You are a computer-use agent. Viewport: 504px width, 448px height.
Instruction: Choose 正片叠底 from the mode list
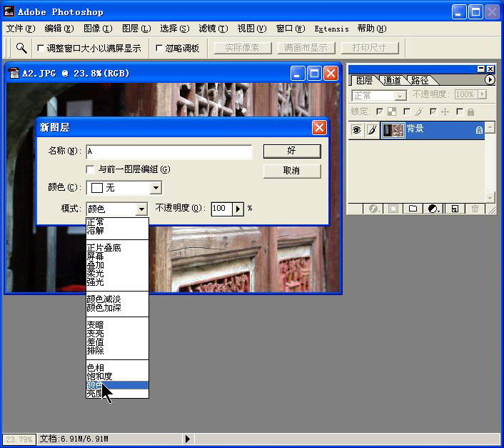point(104,248)
